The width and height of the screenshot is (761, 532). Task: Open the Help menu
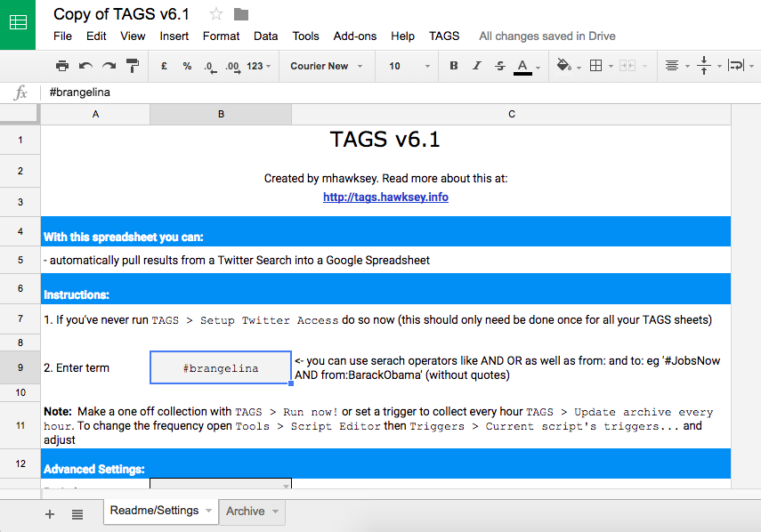[x=403, y=36]
